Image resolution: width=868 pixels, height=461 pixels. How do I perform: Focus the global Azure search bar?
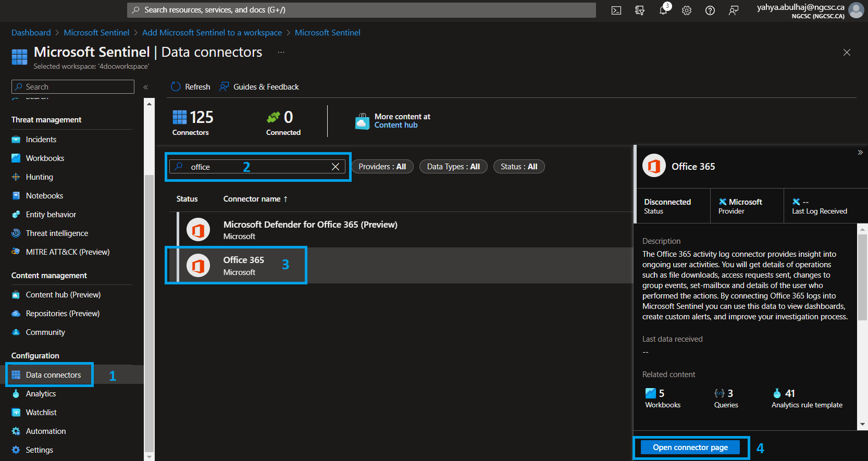362,10
